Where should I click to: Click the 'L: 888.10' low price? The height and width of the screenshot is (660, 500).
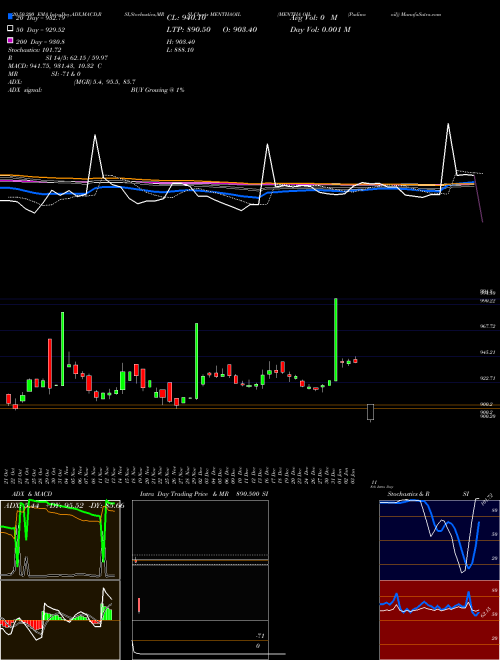[181, 50]
